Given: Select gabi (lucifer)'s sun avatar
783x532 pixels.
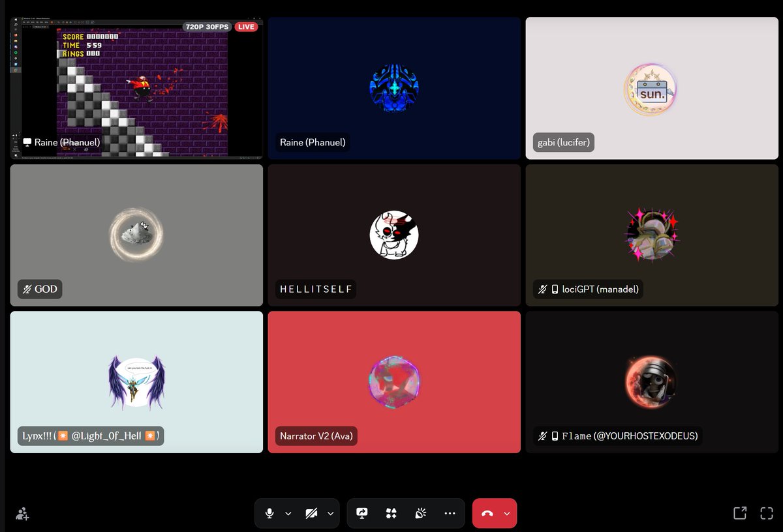Looking at the screenshot, I should [651, 90].
